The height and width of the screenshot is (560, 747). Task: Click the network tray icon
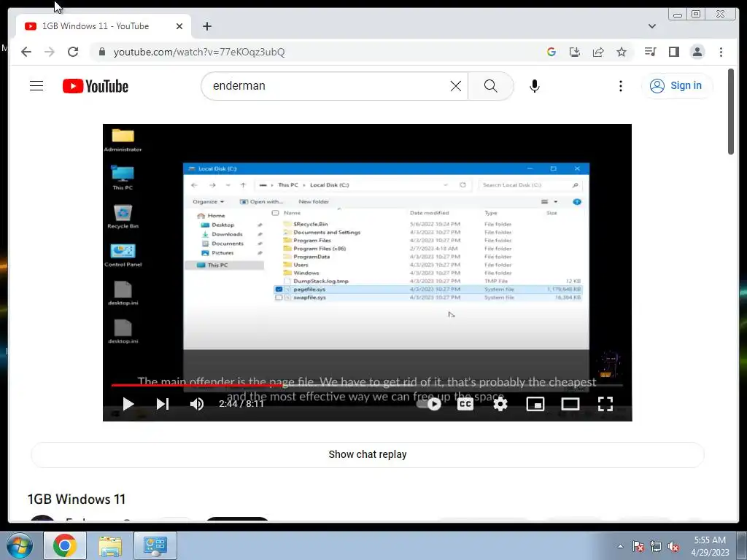pyautogui.click(x=656, y=546)
